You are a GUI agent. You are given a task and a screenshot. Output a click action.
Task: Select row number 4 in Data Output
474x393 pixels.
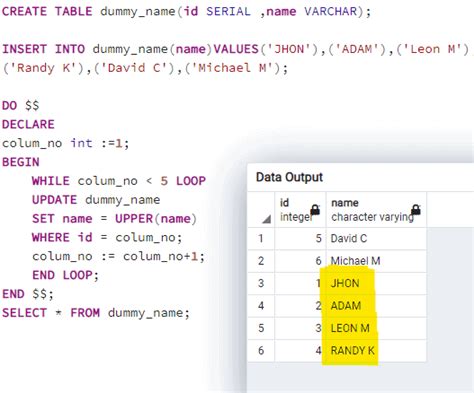point(261,306)
